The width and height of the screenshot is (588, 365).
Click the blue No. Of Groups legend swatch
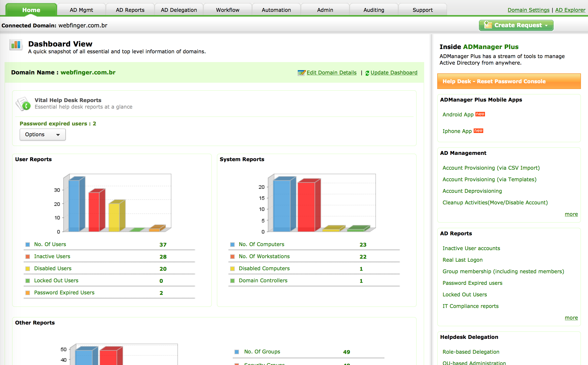(x=236, y=352)
